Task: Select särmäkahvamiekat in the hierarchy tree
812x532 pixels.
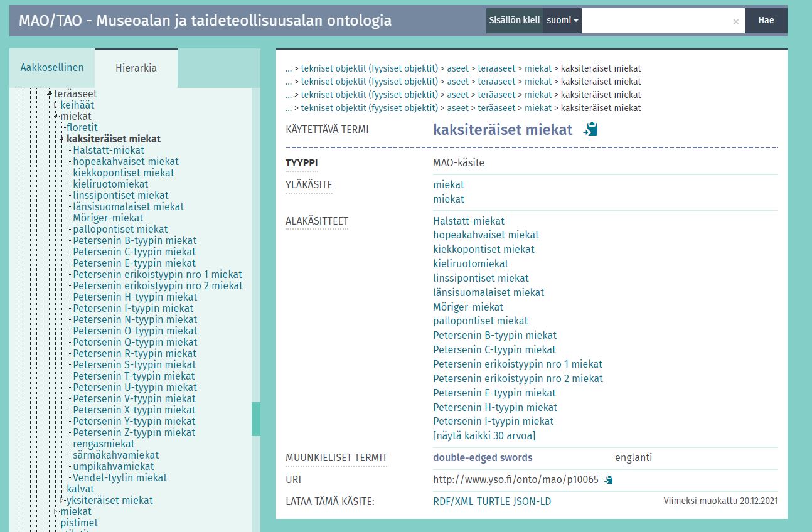Action: pos(115,455)
